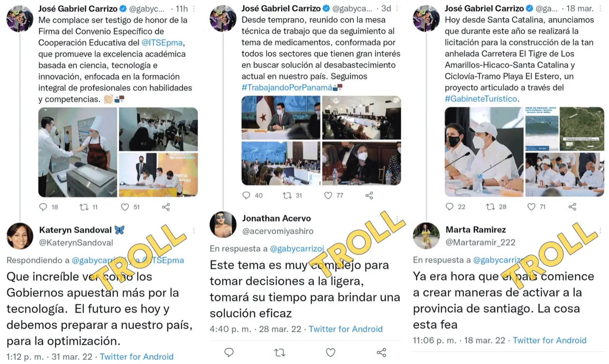The height and width of the screenshot is (364, 609).
Task: Open the #TrabajandoPorPanamá hashtag
Action: click(287, 88)
